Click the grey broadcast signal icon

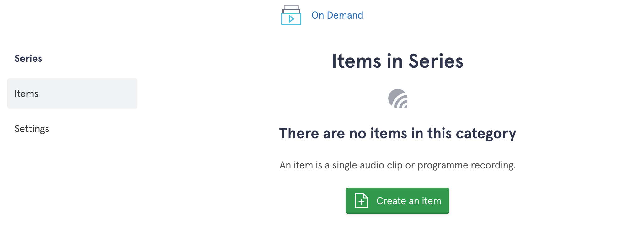pyautogui.click(x=398, y=98)
